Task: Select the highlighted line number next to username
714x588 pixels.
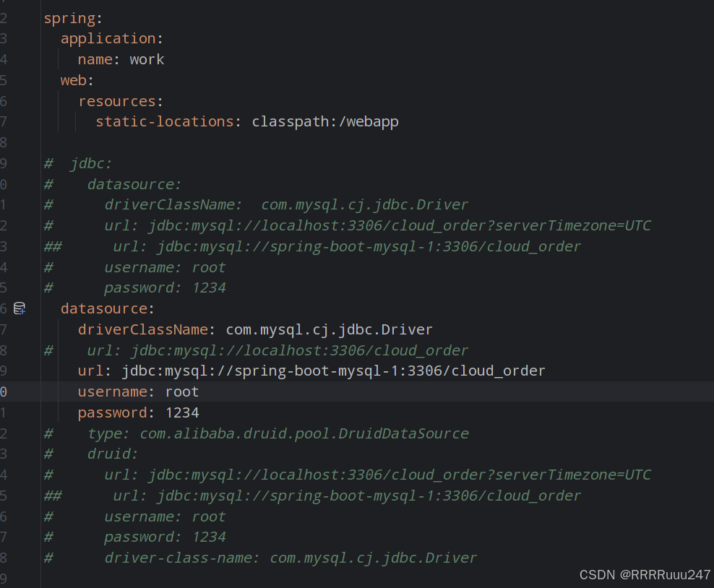Action: coord(4,391)
